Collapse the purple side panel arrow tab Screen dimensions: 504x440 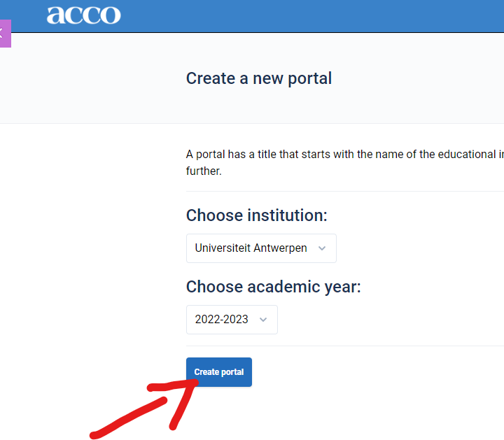click(x=5, y=34)
